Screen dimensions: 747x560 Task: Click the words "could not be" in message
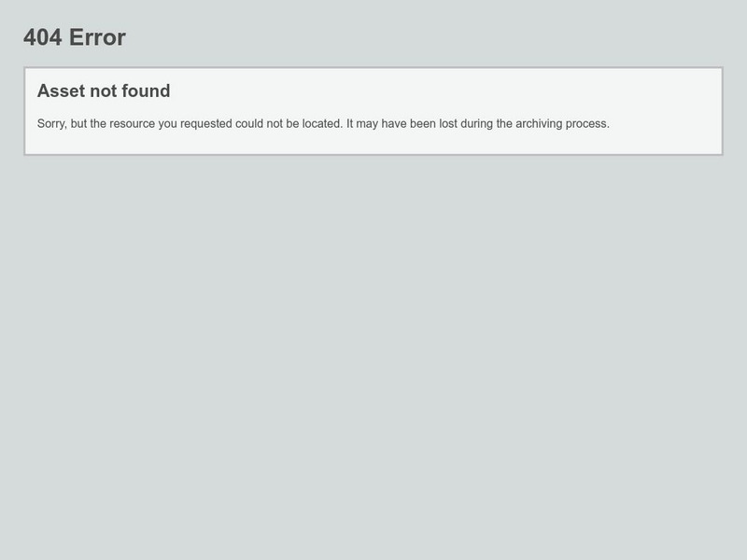click(x=267, y=124)
